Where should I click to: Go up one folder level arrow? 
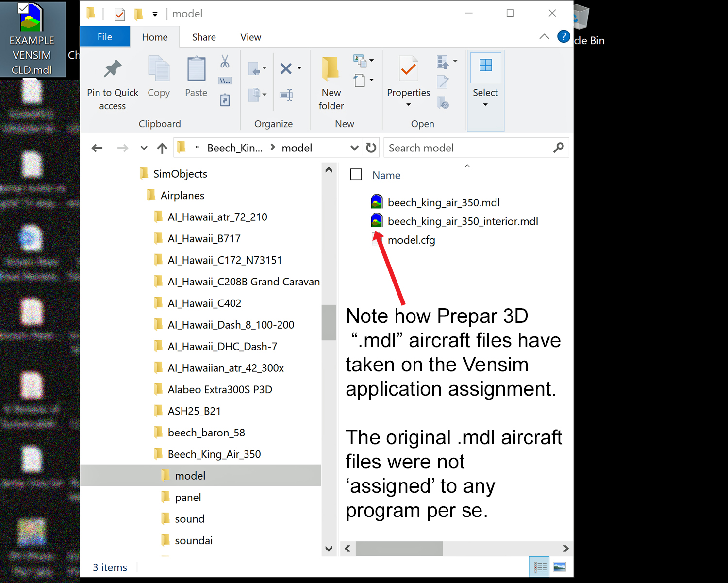click(162, 148)
